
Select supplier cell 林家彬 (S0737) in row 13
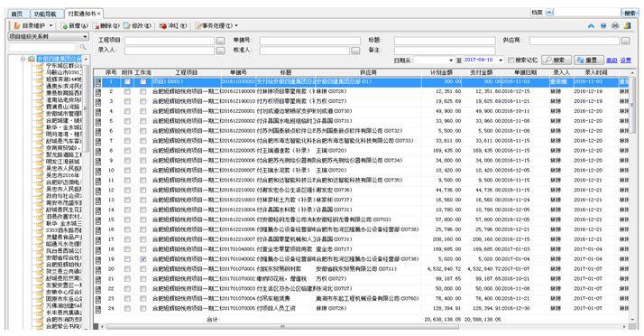pos(334,201)
